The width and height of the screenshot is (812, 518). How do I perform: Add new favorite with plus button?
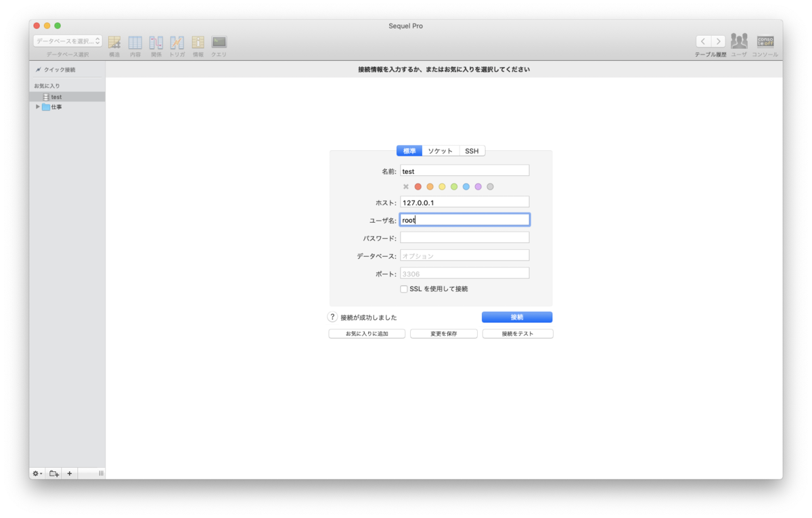(x=69, y=473)
